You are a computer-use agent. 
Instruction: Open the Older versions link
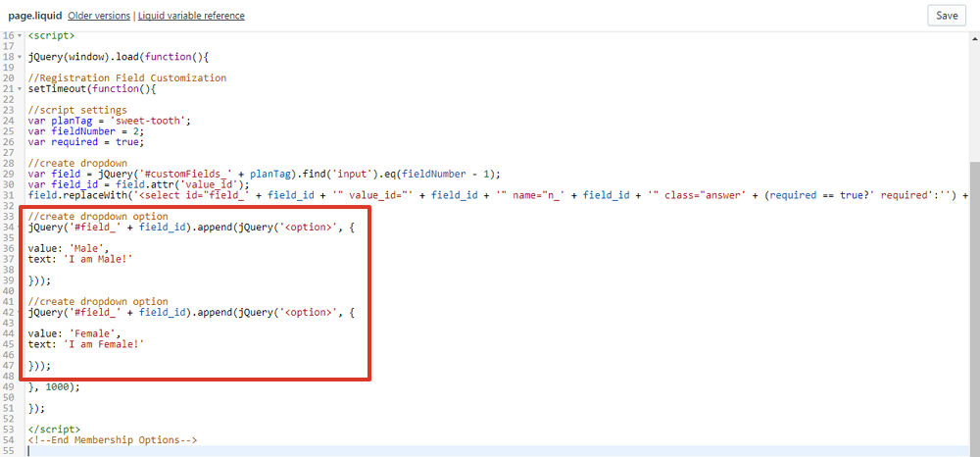99,16
